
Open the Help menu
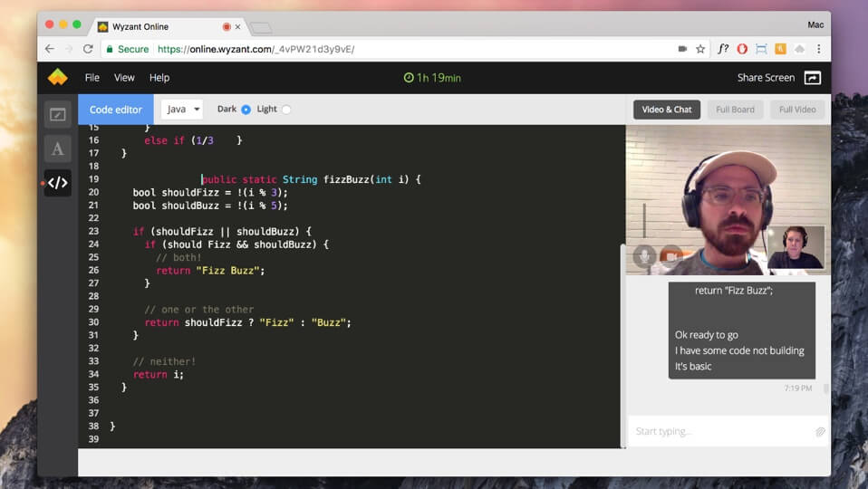(159, 78)
